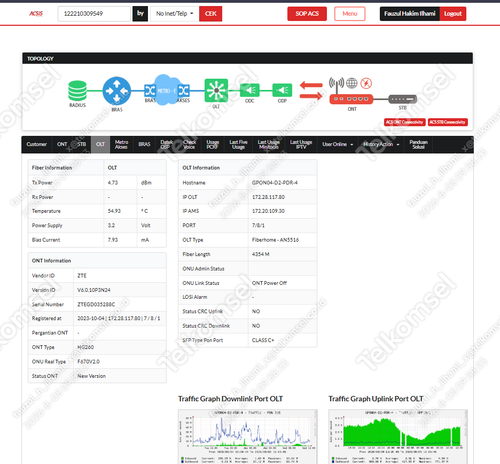
Task: Open the BRAS tab in navigation bar
Action: tap(144, 144)
